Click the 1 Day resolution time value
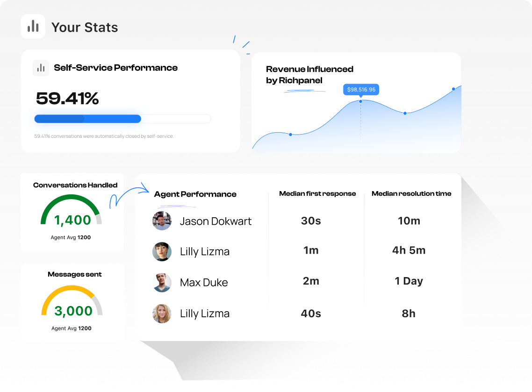Screen dimensions: 532x392 [409, 281]
